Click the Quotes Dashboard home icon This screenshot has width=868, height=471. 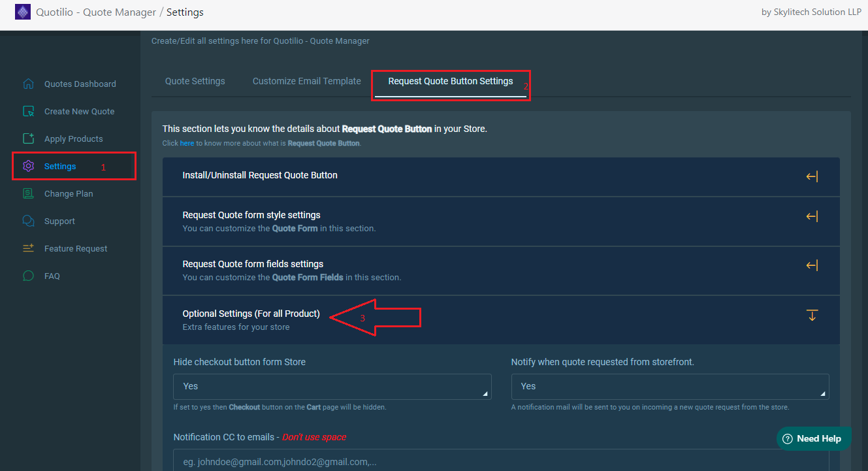point(28,84)
